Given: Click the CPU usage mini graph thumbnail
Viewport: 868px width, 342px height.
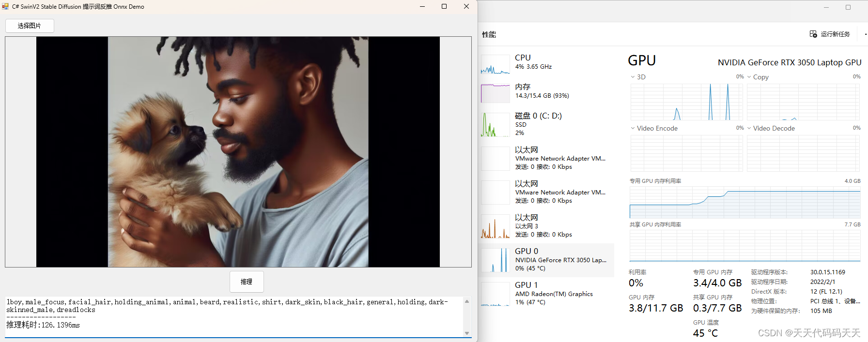Looking at the screenshot, I should point(495,64).
